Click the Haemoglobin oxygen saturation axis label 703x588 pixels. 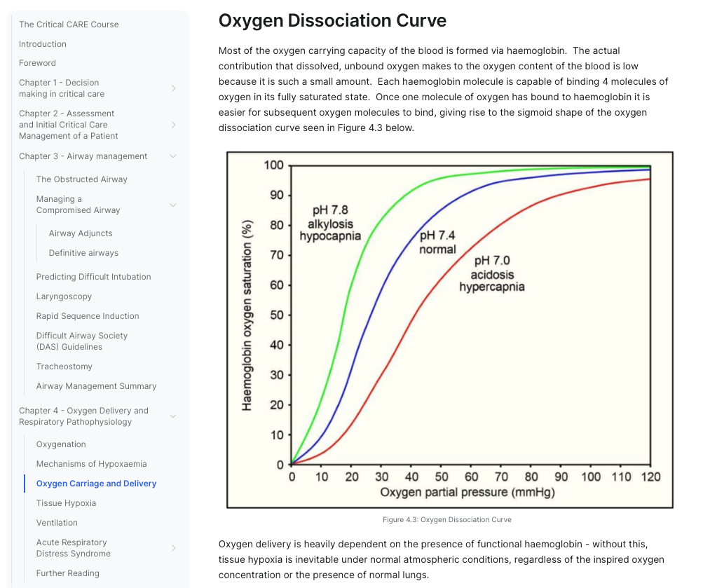[x=247, y=315]
